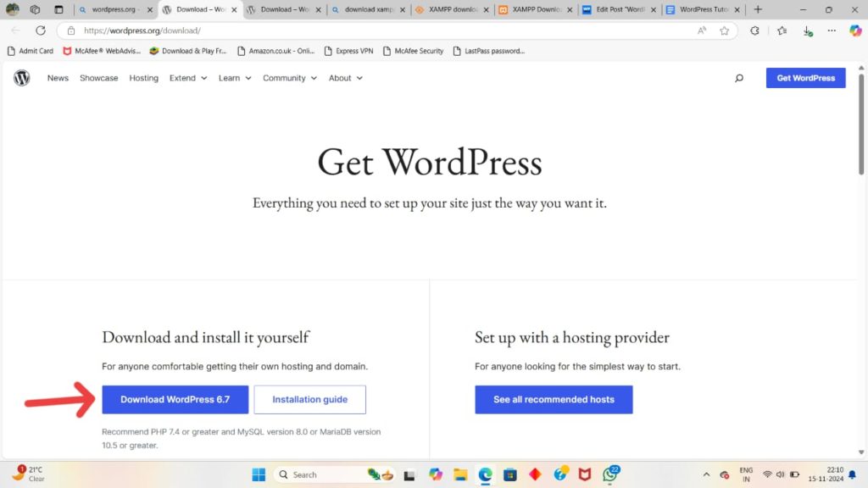Close the WordPress Tutorial tab
Viewport: 868px width, 488px height.
click(737, 10)
